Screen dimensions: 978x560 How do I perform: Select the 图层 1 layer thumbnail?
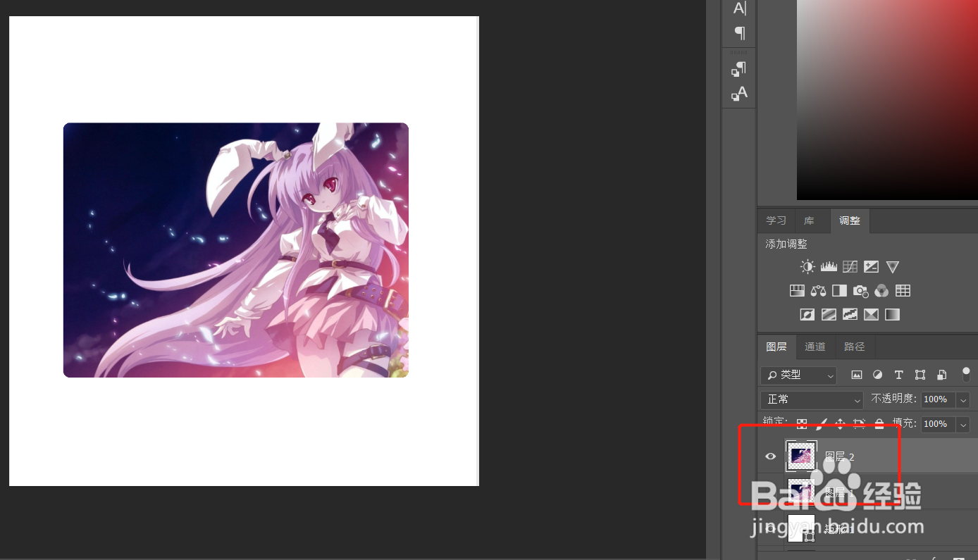tap(801, 491)
